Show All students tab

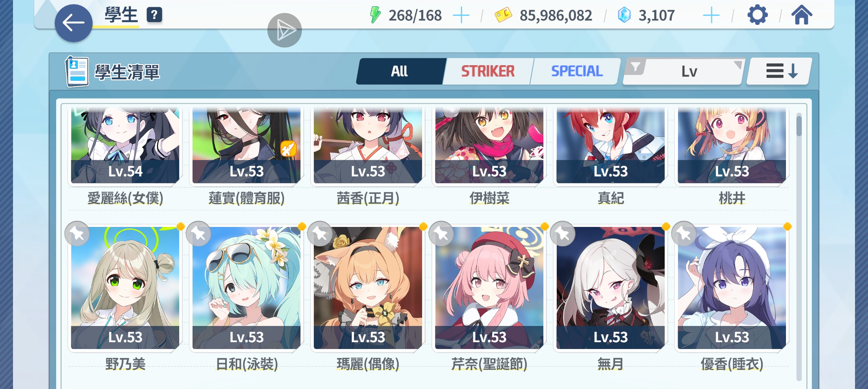400,71
